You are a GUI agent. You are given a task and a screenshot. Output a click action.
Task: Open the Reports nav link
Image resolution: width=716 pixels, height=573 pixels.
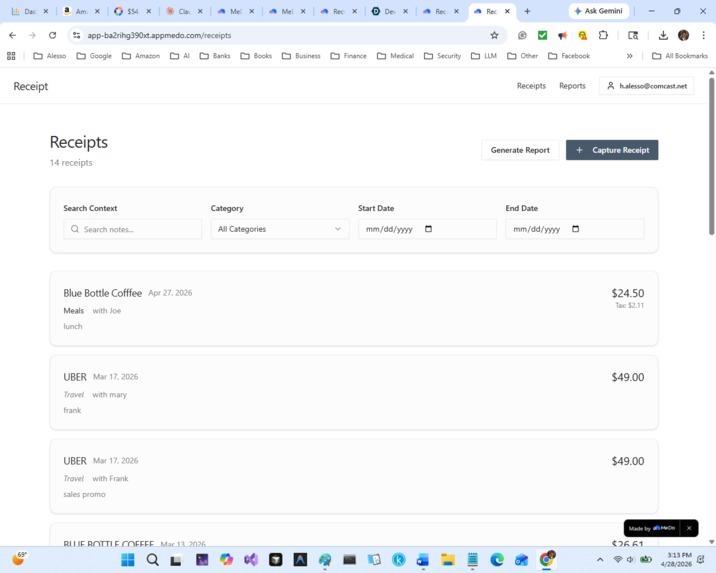572,86
